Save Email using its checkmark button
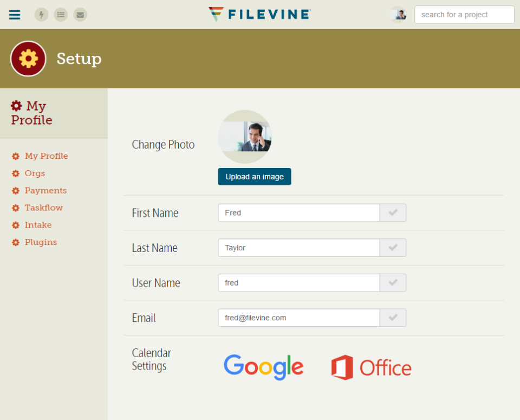The image size is (520, 420). click(393, 318)
